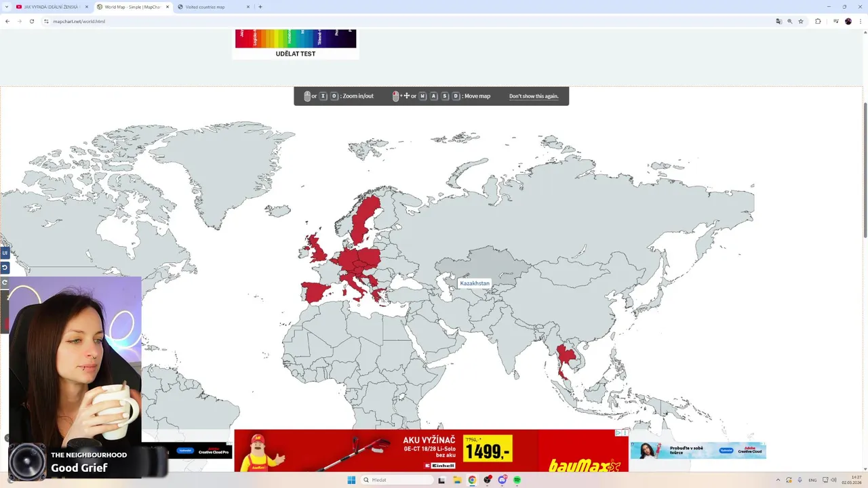868x488 pixels.
Task: Close the Visited countries map tab
Action: [x=248, y=7]
